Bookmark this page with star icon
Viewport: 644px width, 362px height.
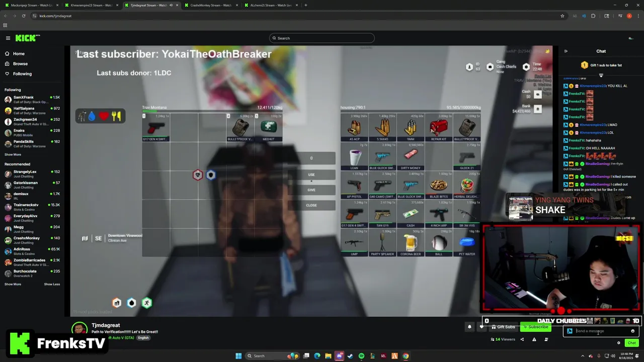[x=562, y=16]
